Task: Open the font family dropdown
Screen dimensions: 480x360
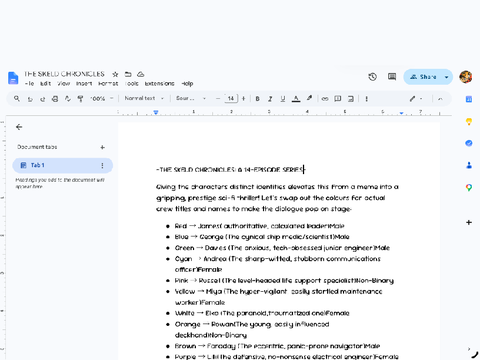Action: point(191,98)
